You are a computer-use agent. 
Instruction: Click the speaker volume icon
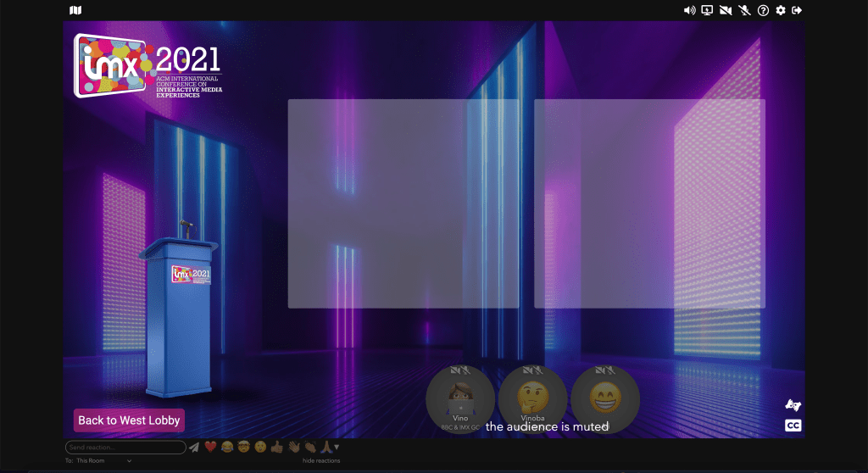(x=689, y=10)
